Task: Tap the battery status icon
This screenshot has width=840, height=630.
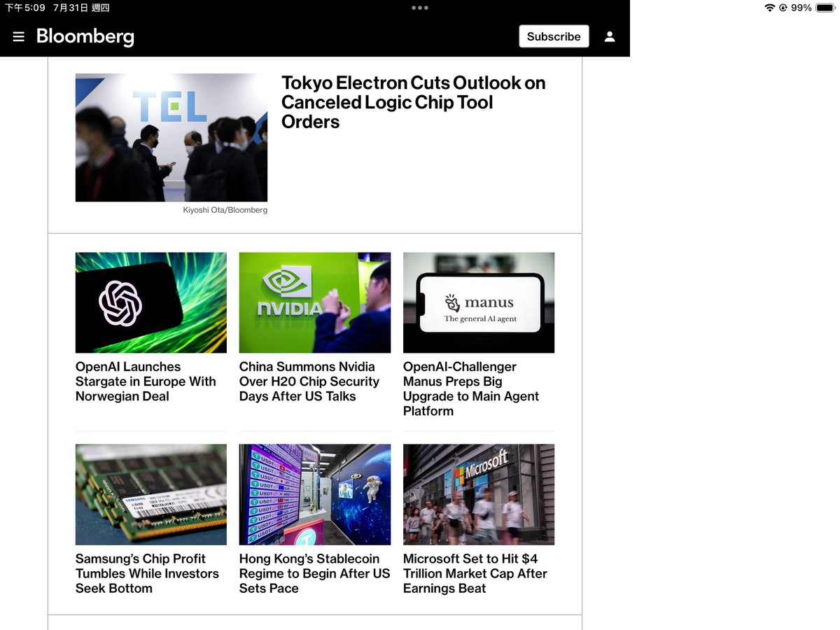Action: (825, 8)
